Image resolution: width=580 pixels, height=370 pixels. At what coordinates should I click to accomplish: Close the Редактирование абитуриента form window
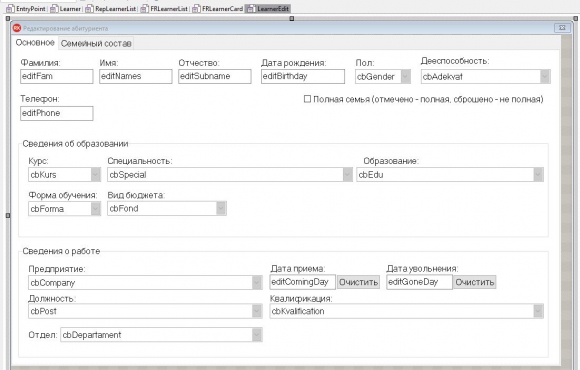coord(562,28)
